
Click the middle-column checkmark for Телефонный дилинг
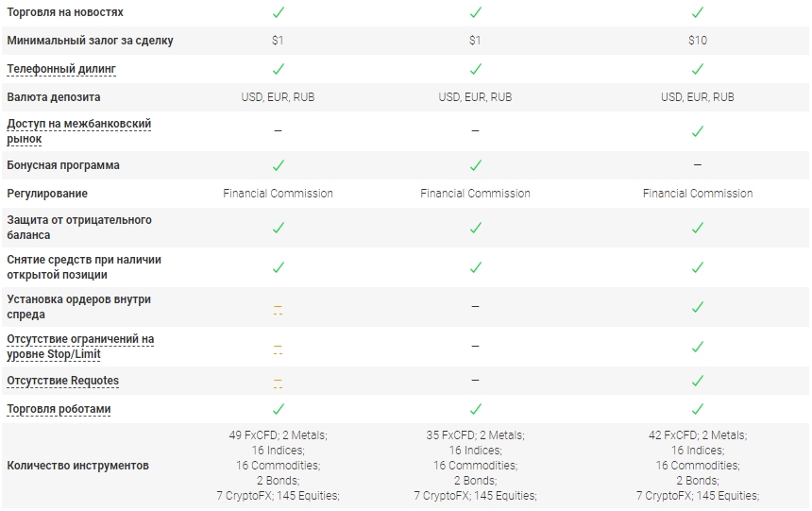[475, 69]
